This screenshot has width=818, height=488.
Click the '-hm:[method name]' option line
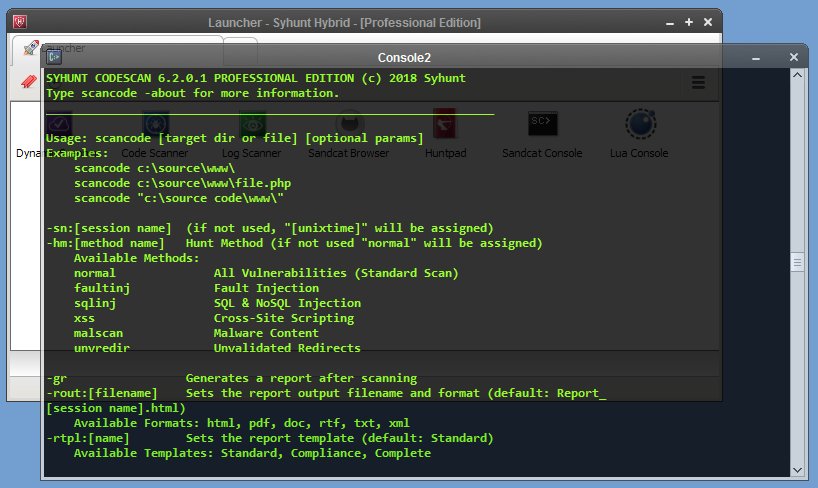[294, 243]
